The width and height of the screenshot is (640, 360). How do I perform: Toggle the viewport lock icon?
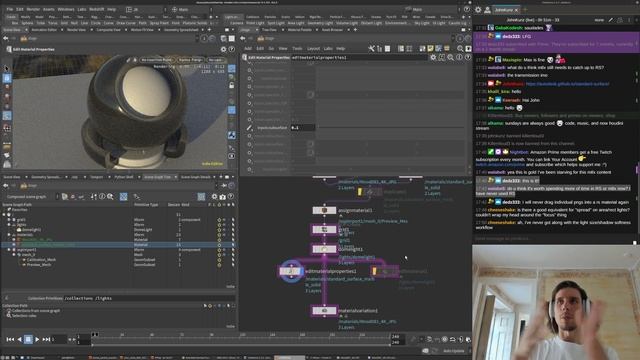pyautogui.click(x=231, y=86)
